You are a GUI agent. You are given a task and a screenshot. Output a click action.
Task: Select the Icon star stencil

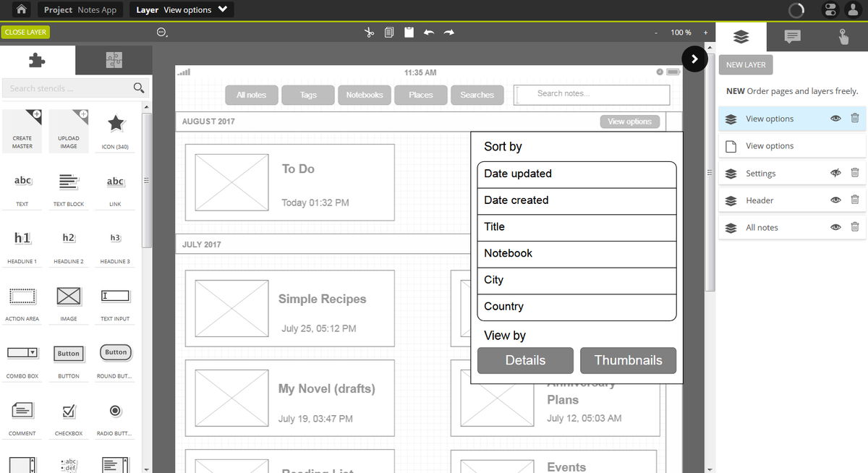[115, 130]
